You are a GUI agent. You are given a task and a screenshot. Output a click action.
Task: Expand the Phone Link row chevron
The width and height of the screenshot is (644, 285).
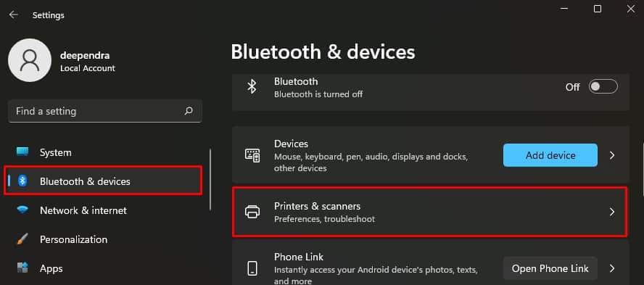point(612,268)
